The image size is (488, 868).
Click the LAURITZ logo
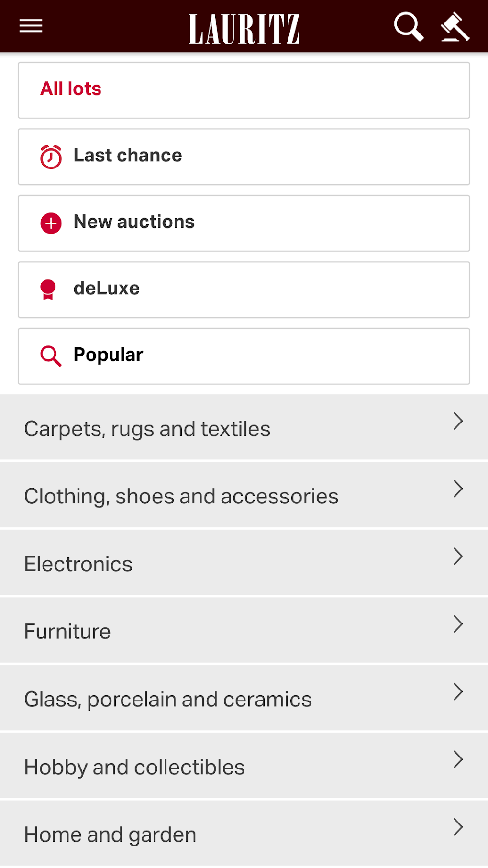click(x=244, y=29)
